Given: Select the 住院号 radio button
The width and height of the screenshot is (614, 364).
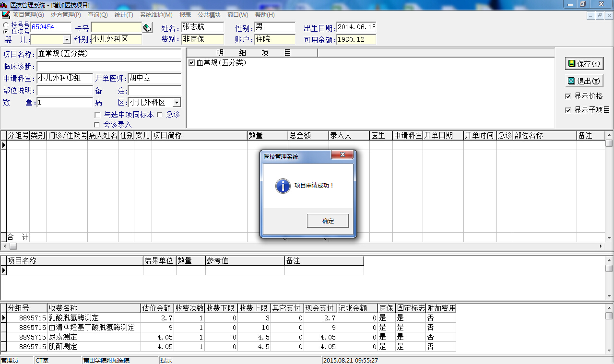Looking at the screenshot, I should (x=5, y=31).
